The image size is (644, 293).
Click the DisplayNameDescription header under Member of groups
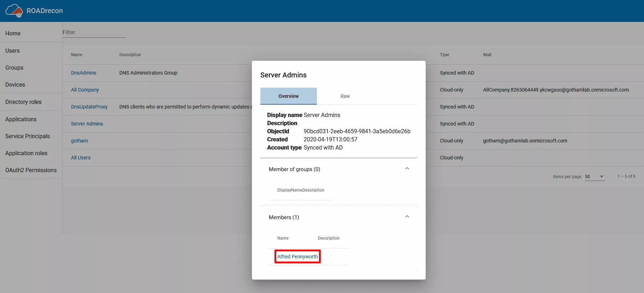tap(301, 190)
